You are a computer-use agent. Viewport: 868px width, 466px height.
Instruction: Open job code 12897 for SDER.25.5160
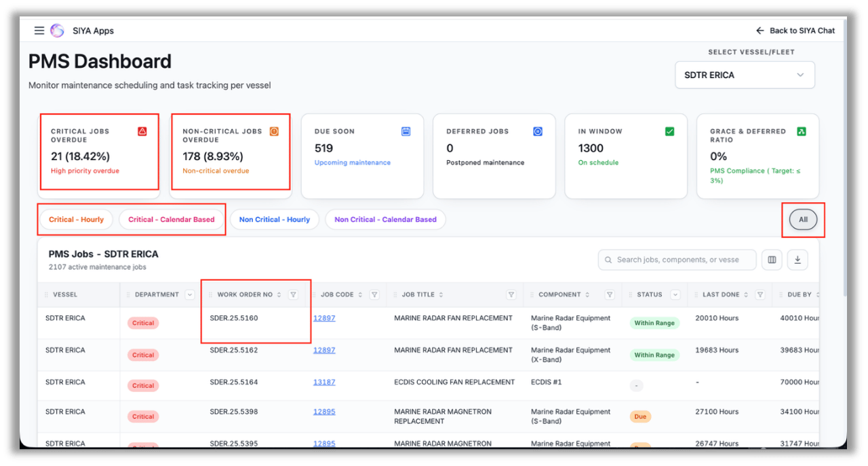click(x=324, y=317)
